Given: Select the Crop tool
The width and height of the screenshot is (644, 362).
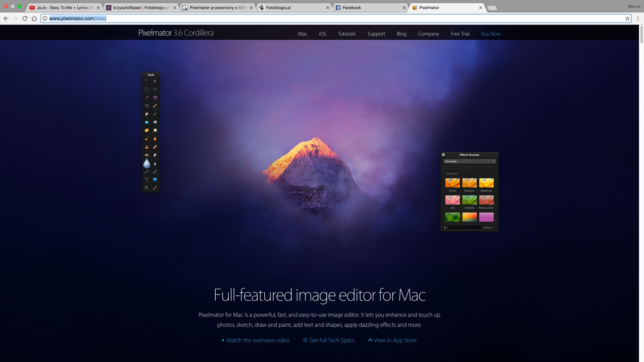Looking at the screenshot, I should [x=147, y=106].
